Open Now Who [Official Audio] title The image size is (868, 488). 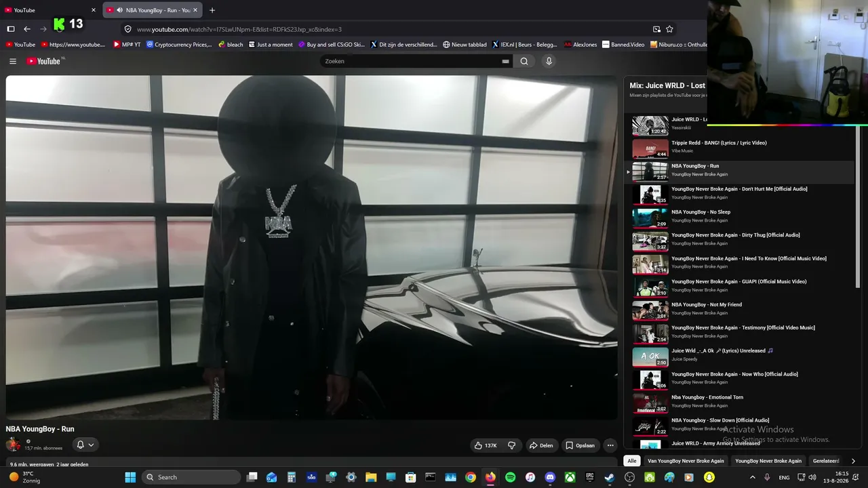[734, 374]
